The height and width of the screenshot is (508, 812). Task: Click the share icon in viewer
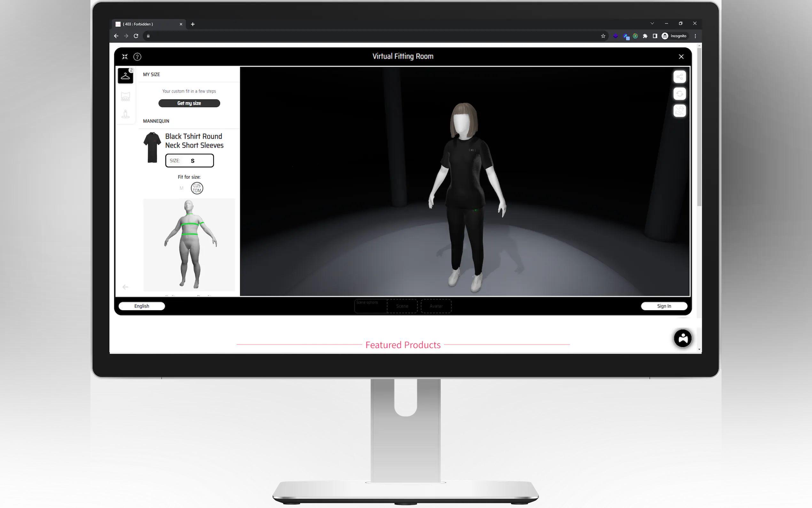pyautogui.click(x=679, y=77)
